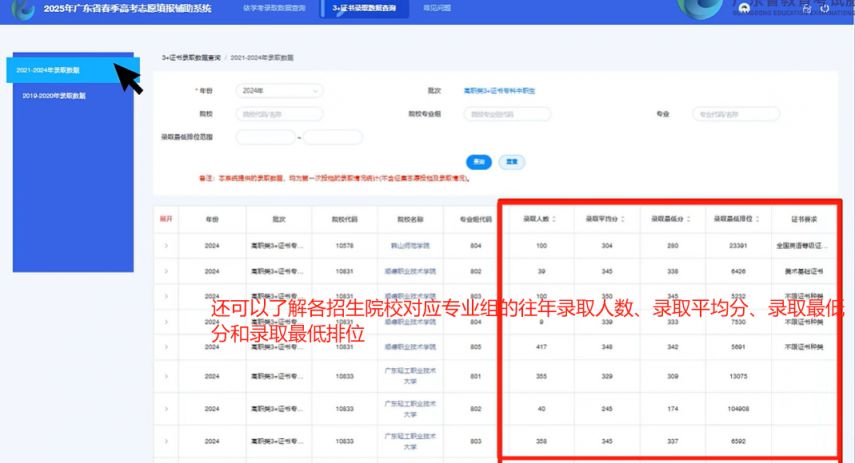The width and height of the screenshot is (855, 463).
Task: Expand the 韩山师范学院 row chevron
Action: pos(166,244)
